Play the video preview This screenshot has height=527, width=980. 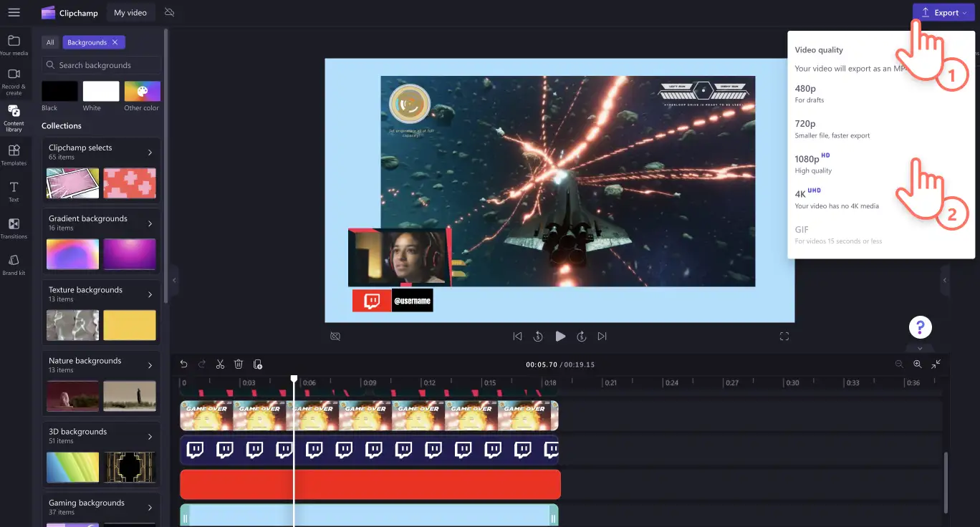click(x=560, y=336)
